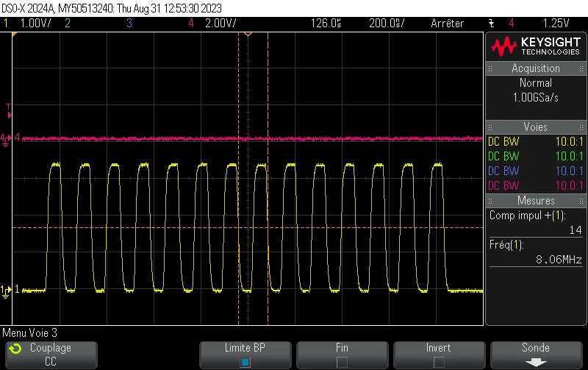
Task: Select the channel 1 ground marker
Action: click(x=6, y=291)
